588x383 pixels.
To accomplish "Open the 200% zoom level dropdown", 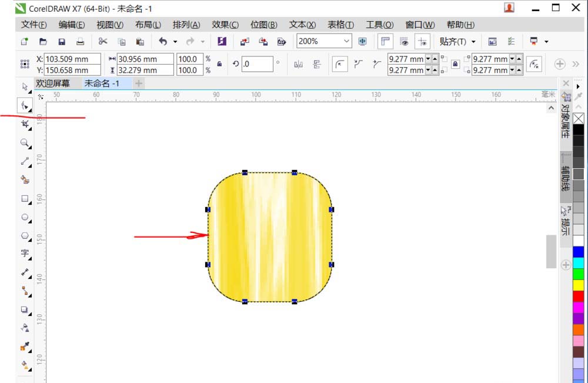I will [346, 41].
